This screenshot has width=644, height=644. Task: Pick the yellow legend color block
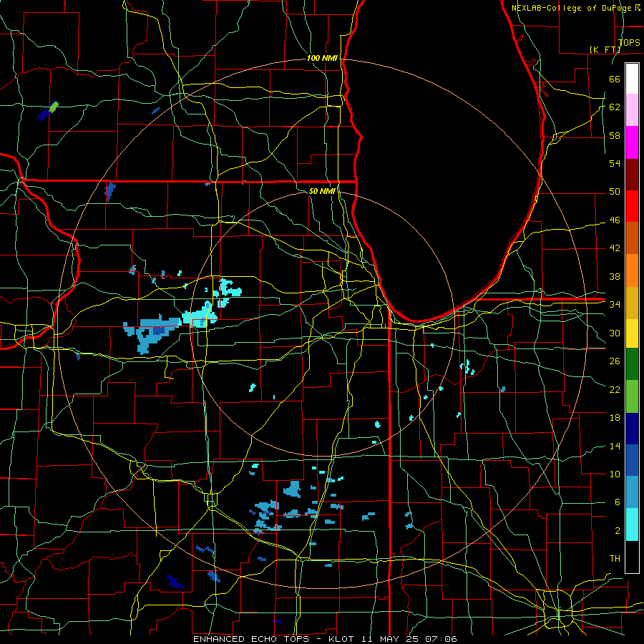pyautogui.click(x=632, y=333)
